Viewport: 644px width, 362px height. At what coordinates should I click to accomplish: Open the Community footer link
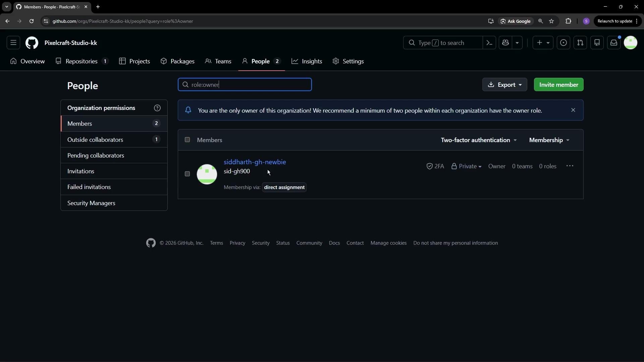pyautogui.click(x=309, y=243)
